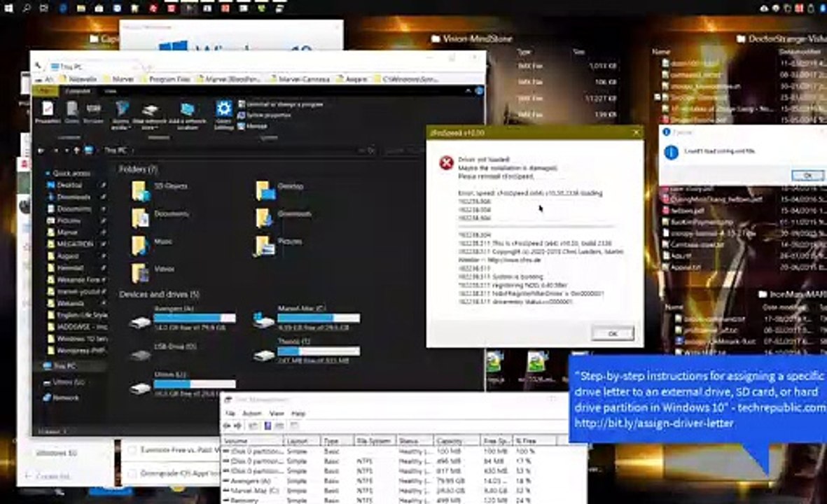
Task: Select the Marvel-Mac (C:) row in Disk Management
Action: point(403,490)
